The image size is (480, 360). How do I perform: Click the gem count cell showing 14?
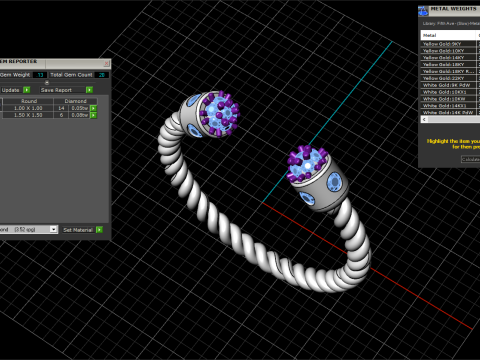[61, 108]
